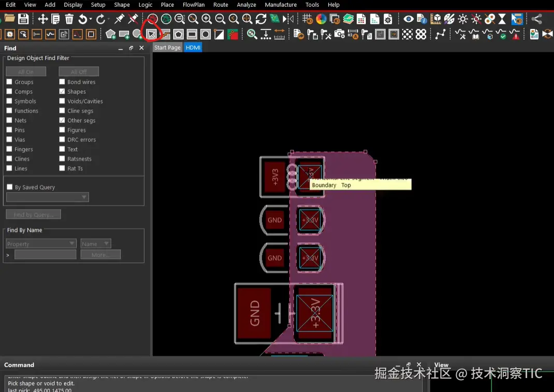
Task: Click the Share icon
Action: pyautogui.click(x=537, y=19)
